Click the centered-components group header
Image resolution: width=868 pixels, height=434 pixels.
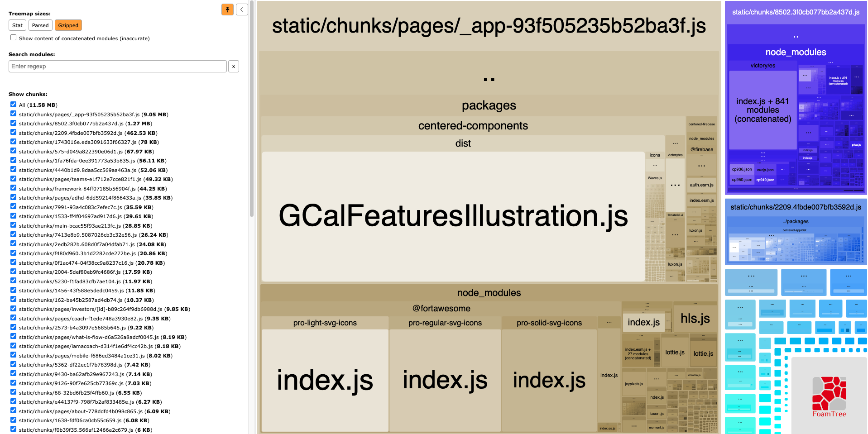[x=473, y=126]
